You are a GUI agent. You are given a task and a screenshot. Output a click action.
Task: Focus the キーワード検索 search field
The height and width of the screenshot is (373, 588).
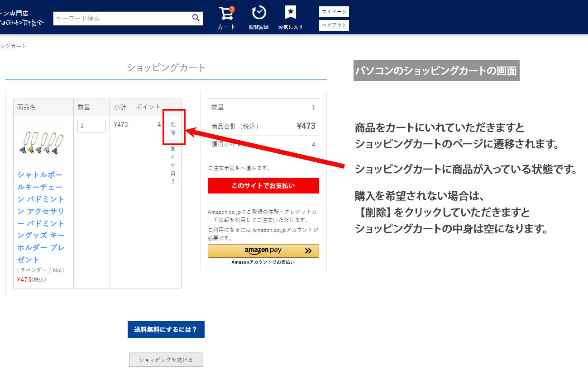[x=121, y=19]
